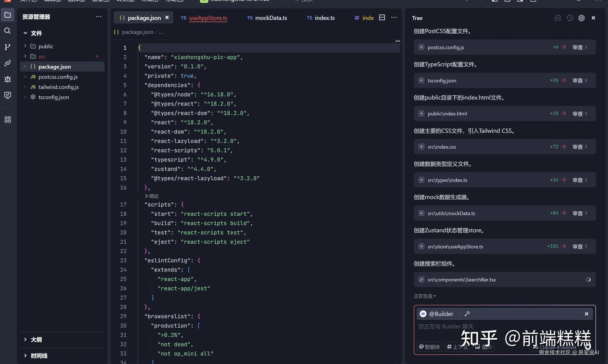Switch to the useAppStore.ts tab

coord(208,18)
